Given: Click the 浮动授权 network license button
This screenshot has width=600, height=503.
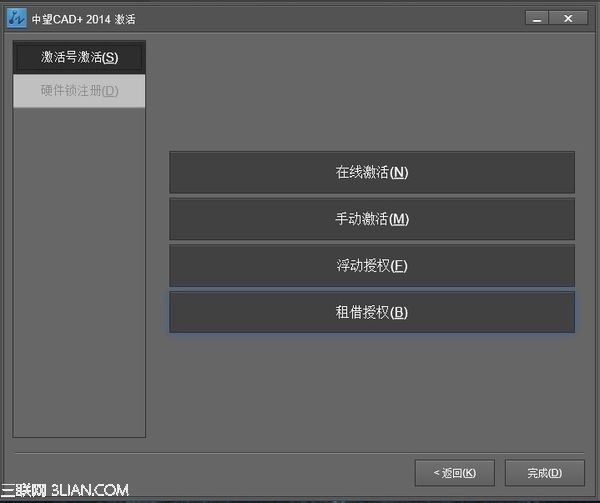Looking at the screenshot, I should point(372,265).
